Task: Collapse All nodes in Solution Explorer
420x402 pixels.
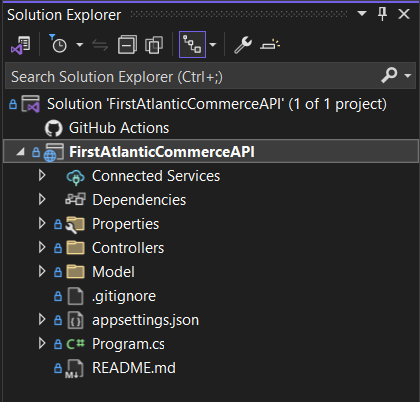Action: point(127,45)
